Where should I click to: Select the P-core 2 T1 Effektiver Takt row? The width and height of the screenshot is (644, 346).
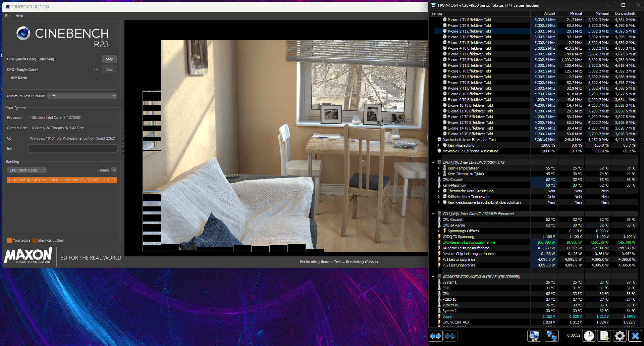tap(536, 31)
